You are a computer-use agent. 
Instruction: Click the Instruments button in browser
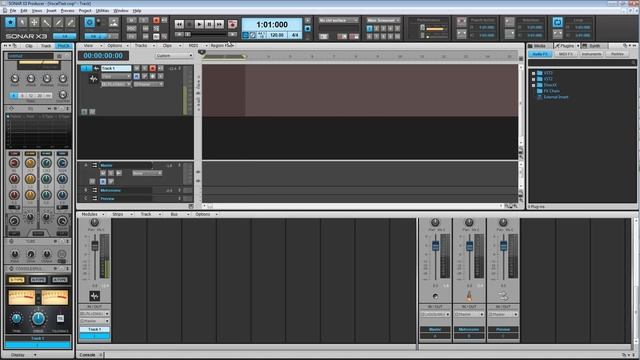[x=591, y=54]
